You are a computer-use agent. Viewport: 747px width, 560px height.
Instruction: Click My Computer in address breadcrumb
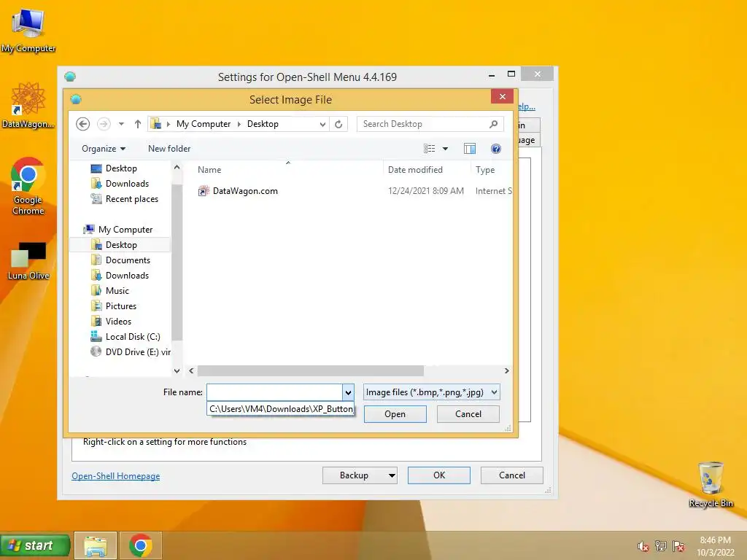(204, 124)
